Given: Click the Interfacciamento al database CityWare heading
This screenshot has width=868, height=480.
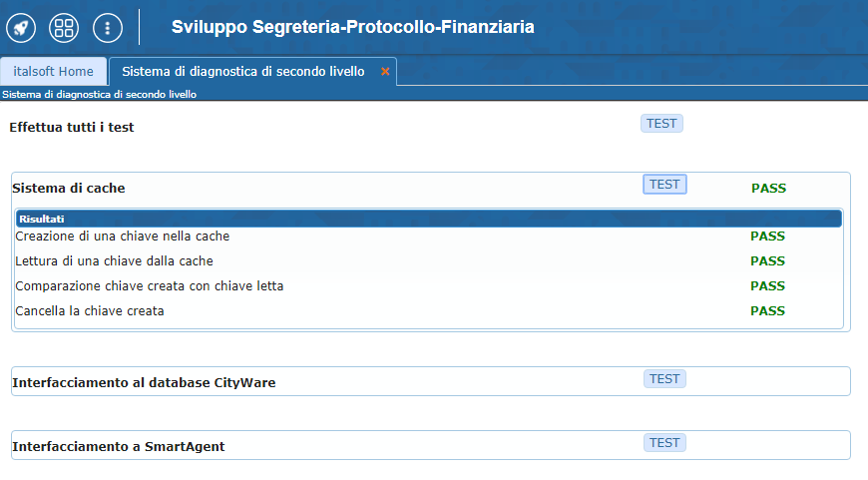Looking at the screenshot, I should [x=144, y=382].
